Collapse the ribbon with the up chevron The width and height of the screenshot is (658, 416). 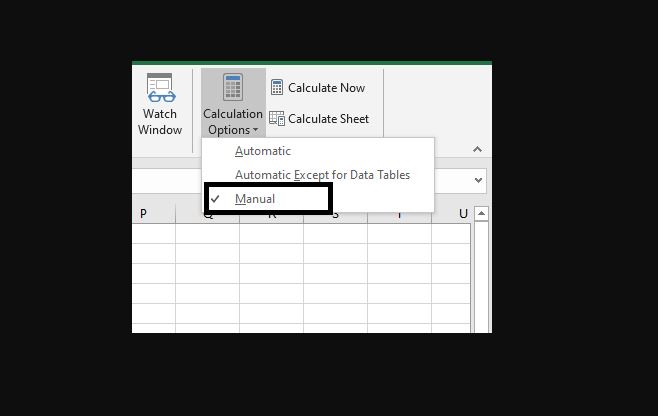pos(477,149)
